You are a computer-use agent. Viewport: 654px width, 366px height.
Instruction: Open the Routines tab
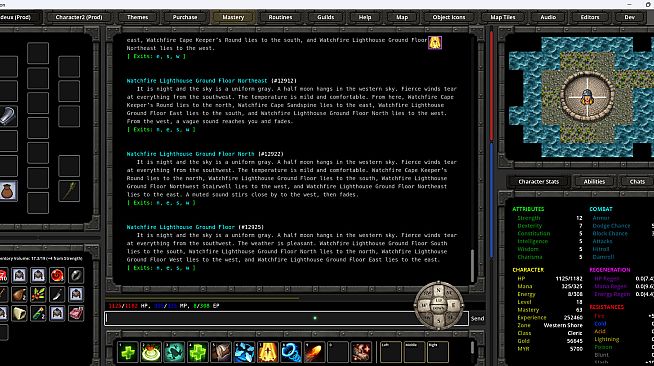coord(280,17)
